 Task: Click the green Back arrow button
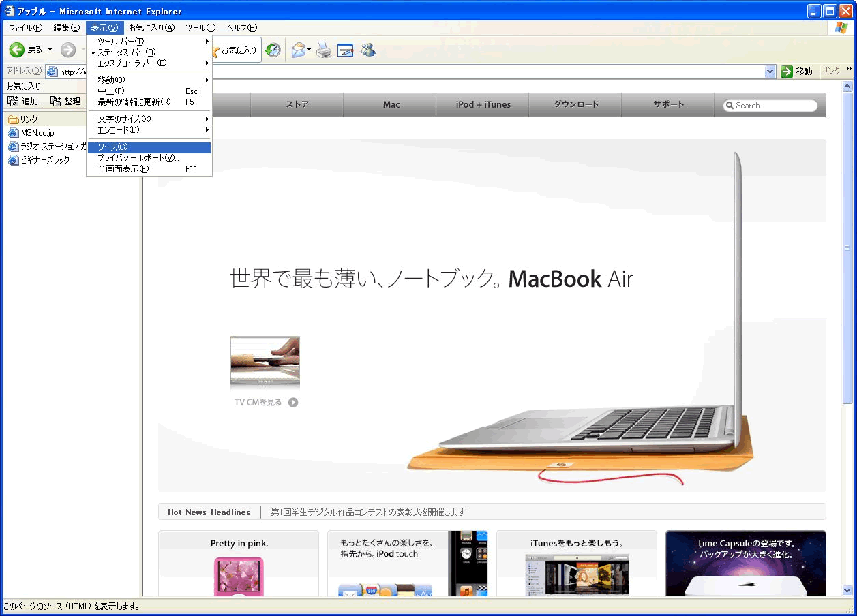coord(17,50)
